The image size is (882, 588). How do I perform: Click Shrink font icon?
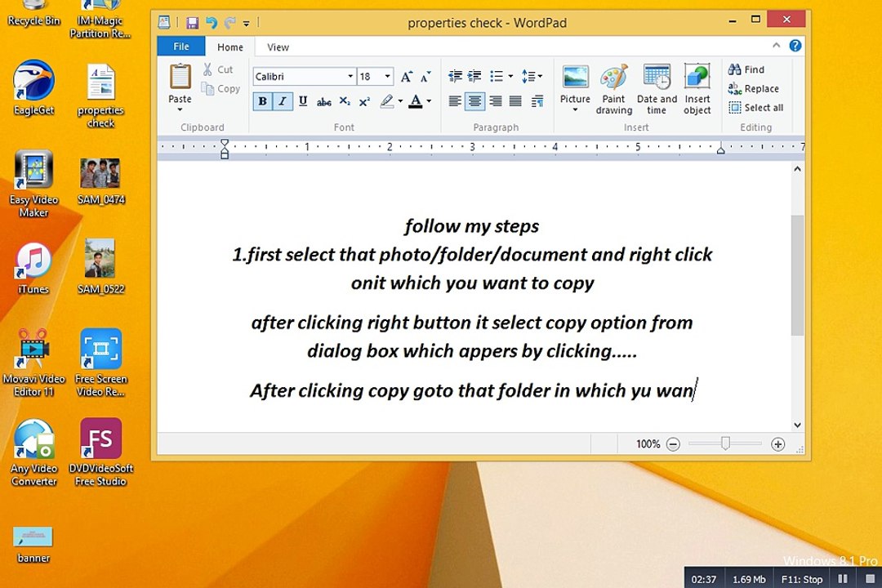point(425,77)
